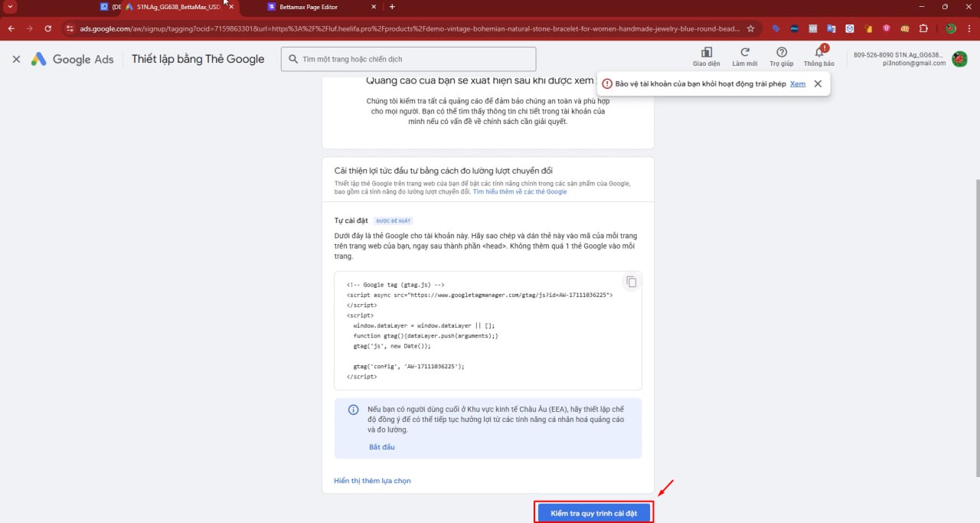Open Tìm hiểu thêm về các thẻ Google

coord(519,191)
